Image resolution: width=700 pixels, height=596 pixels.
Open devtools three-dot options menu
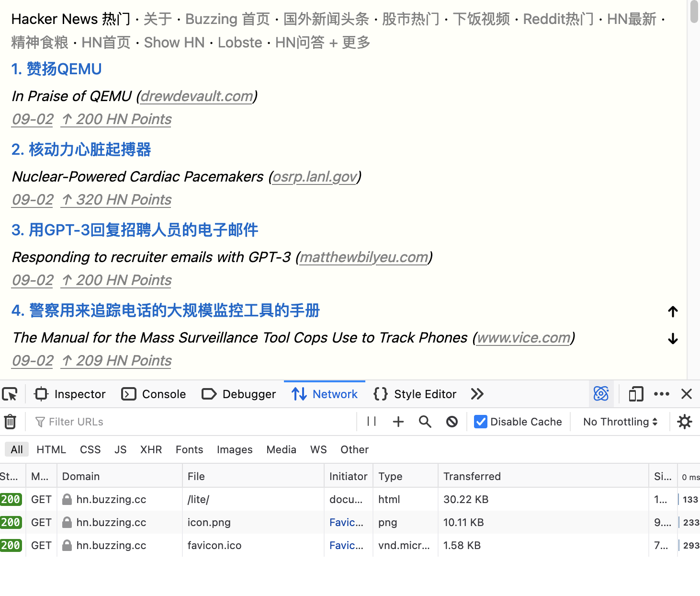(661, 394)
